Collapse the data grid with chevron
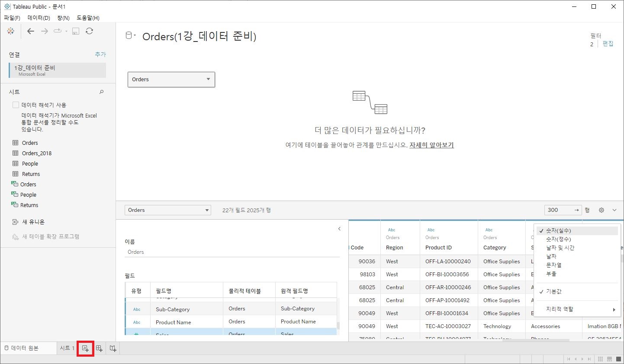Viewport: 624px width, 364px height. click(x=614, y=210)
